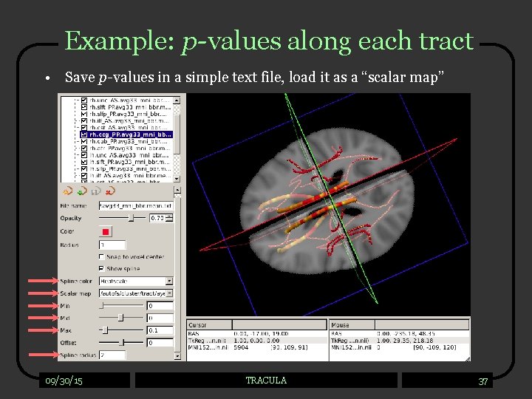Click the Max slider handle

click(x=105, y=330)
